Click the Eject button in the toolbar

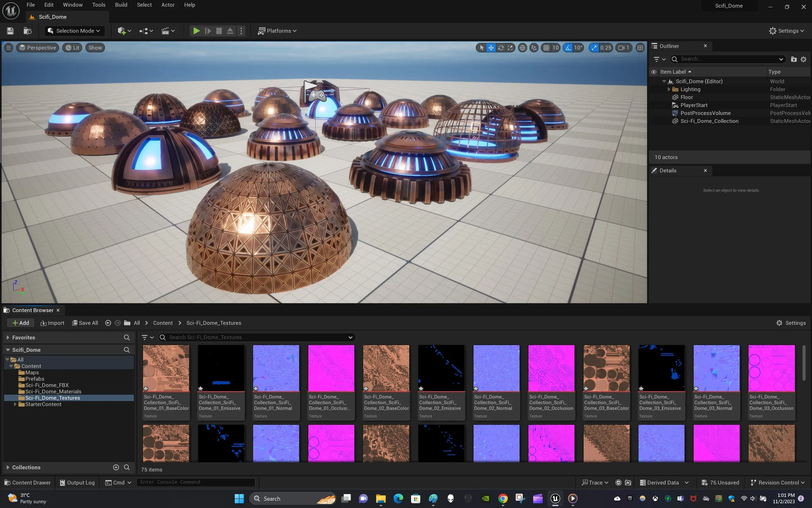pyautogui.click(x=230, y=31)
